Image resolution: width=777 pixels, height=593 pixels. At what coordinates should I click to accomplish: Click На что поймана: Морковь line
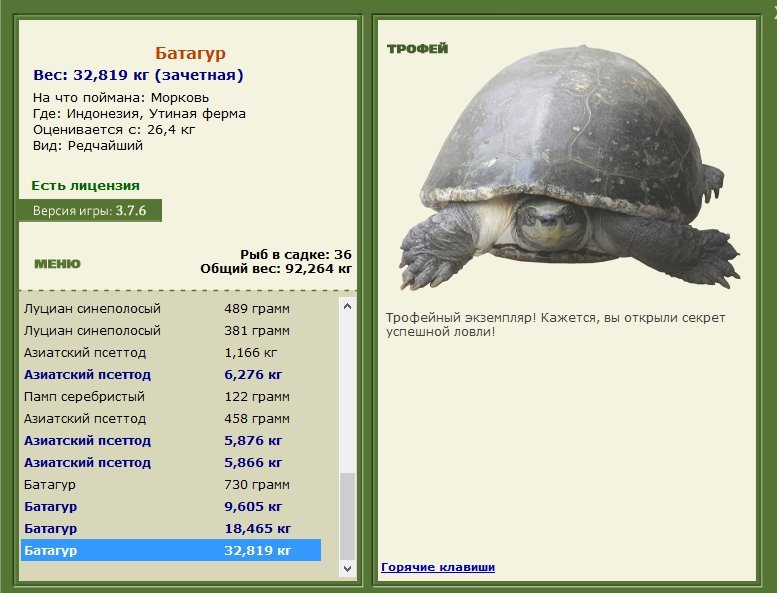pos(121,98)
